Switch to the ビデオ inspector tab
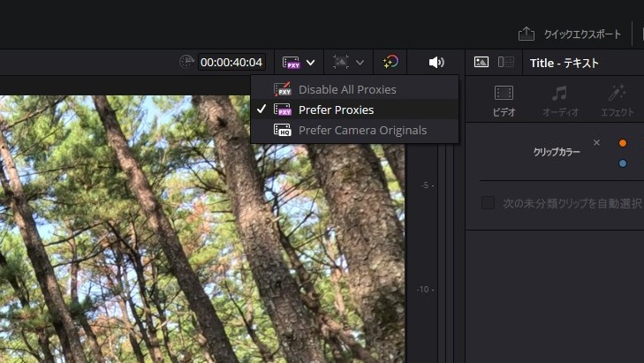This screenshot has height=363, width=644. pos(504,102)
